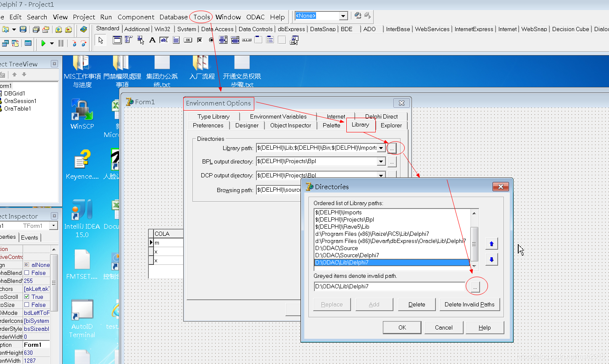Select the CheckBox component icon
Screen dimensions: 609x364
[200, 40]
